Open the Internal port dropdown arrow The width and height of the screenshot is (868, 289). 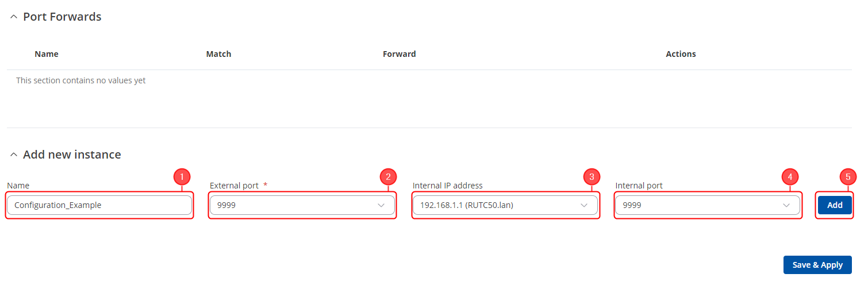click(x=786, y=205)
